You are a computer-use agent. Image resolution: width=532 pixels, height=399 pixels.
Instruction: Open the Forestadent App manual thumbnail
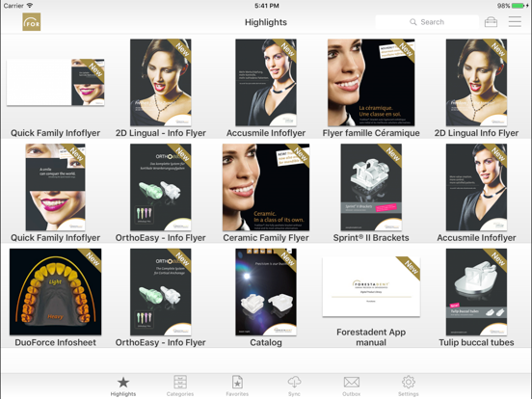[371, 286]
